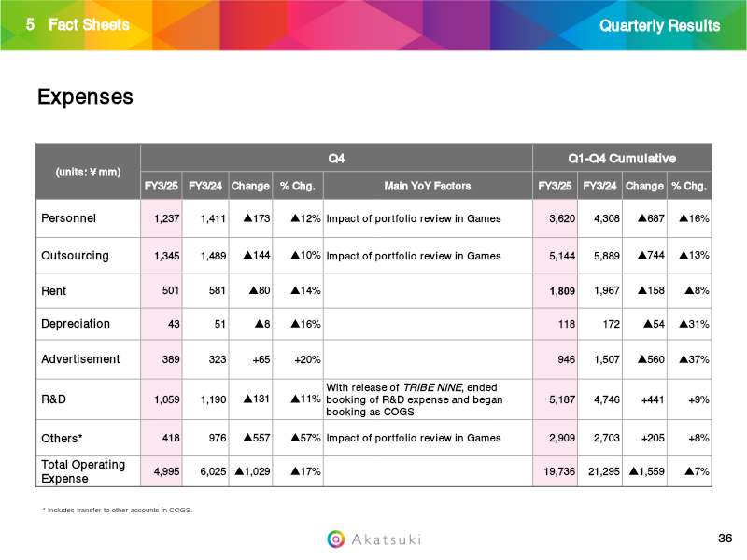Click the Akatsuki wordmark text
Viewport: 747px width, 560px height.
(387, 539)
